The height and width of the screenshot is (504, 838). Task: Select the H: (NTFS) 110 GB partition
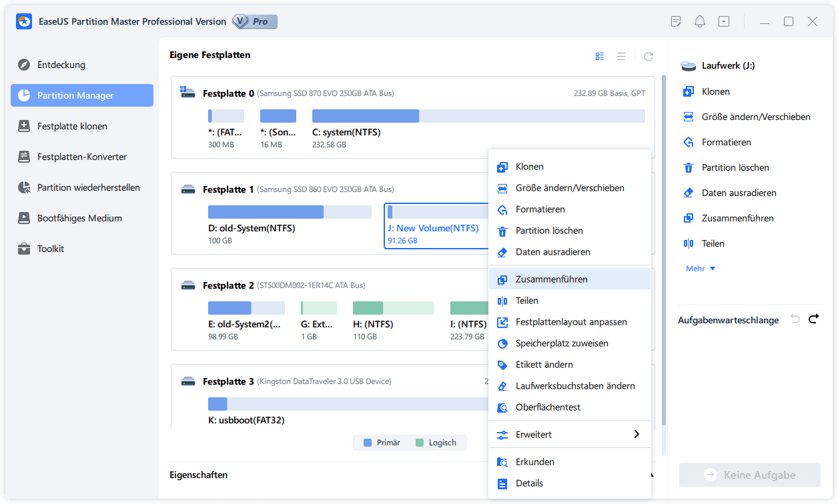pyautogui.click(x=393, y=321)
